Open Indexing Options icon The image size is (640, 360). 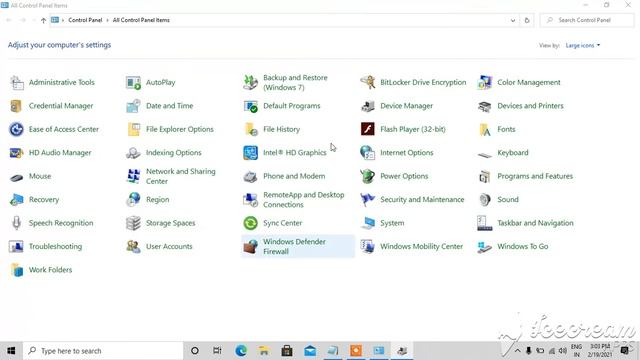[133, 153]
